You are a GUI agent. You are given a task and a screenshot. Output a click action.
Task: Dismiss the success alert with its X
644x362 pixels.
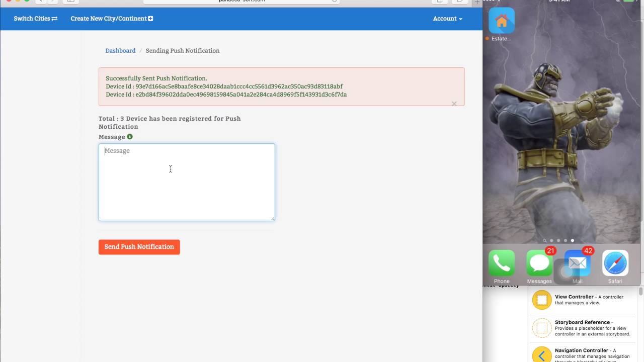point(454,104)
